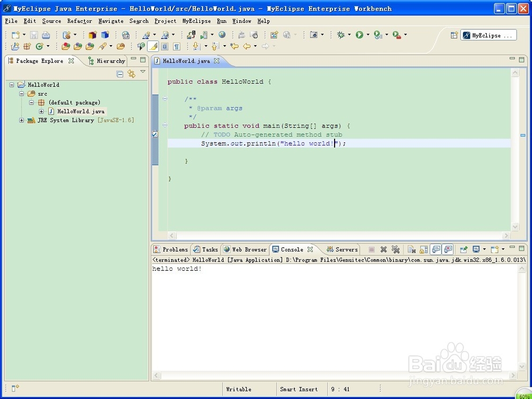The height and width of the screenshot is (399, 532).
Task: Toggle Block Selection Mode icon
Action: tap(164, 46)
